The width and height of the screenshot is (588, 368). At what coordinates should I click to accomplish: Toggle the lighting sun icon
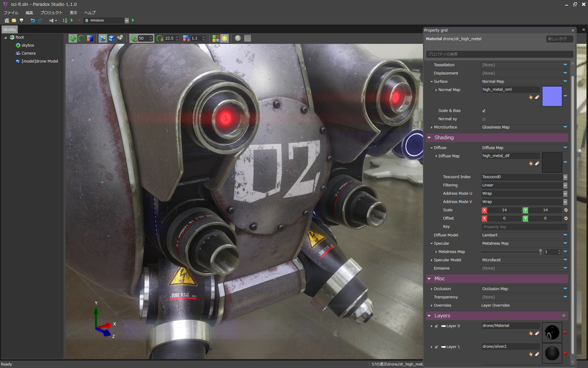point(225,39)
